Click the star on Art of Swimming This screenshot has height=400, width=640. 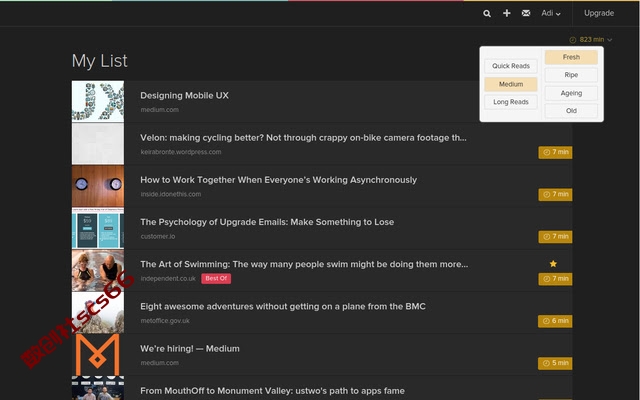click(553, 264)
